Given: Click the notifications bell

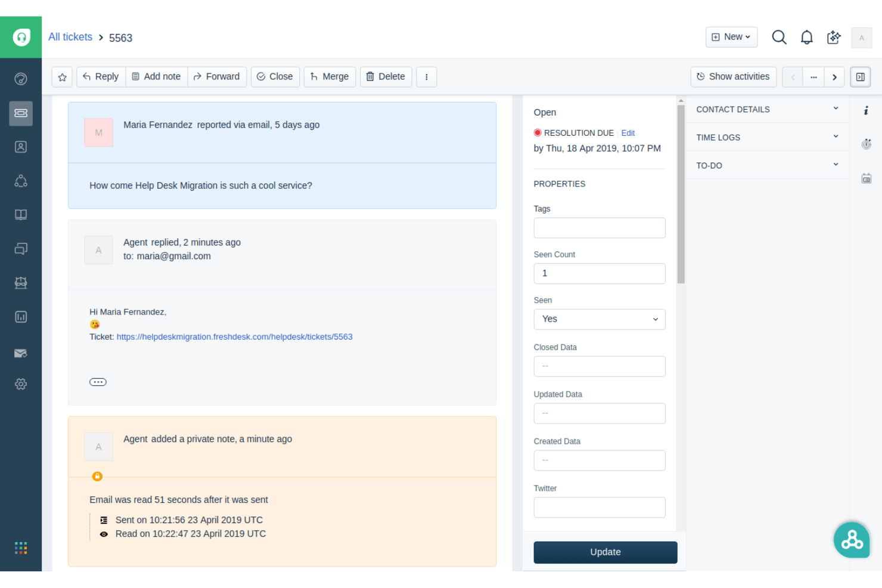Looking at the screenshot, I should [x=806, y=37].
